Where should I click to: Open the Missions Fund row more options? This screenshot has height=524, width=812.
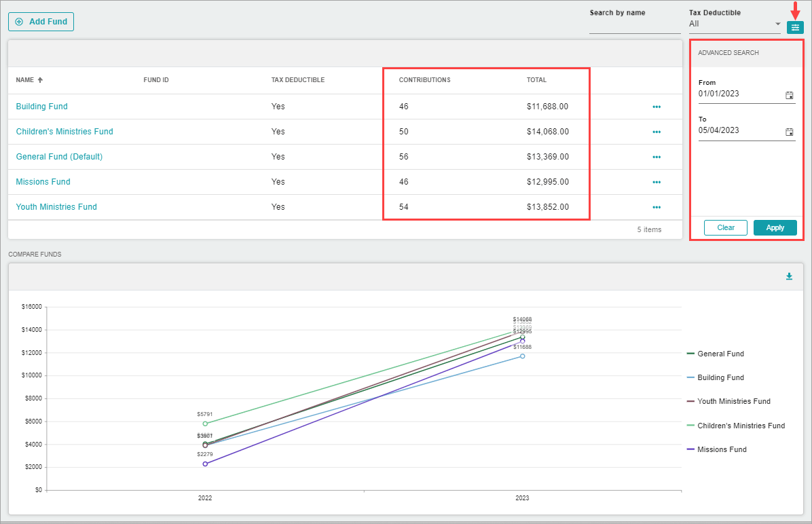[x=657, y=183]
